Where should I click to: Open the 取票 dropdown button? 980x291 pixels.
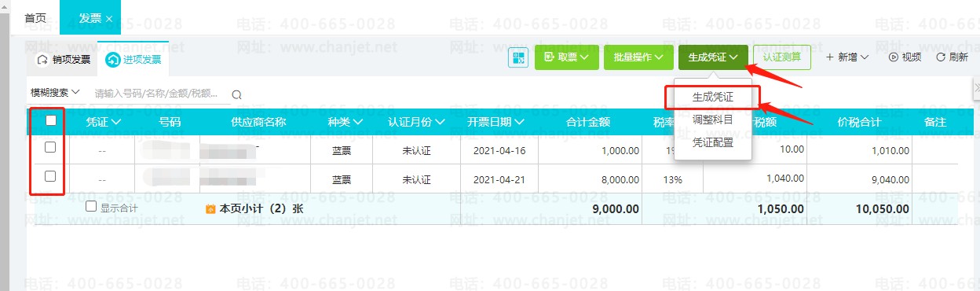click(567, 57)
